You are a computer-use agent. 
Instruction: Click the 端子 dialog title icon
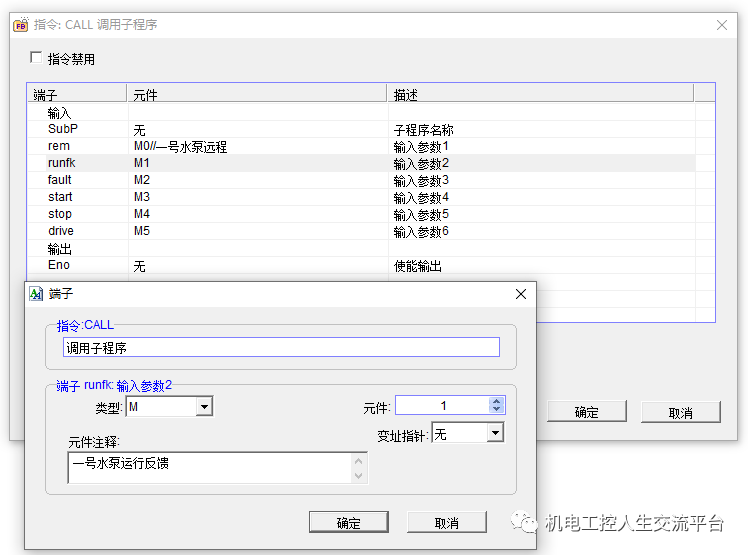[x=36, y=293]
